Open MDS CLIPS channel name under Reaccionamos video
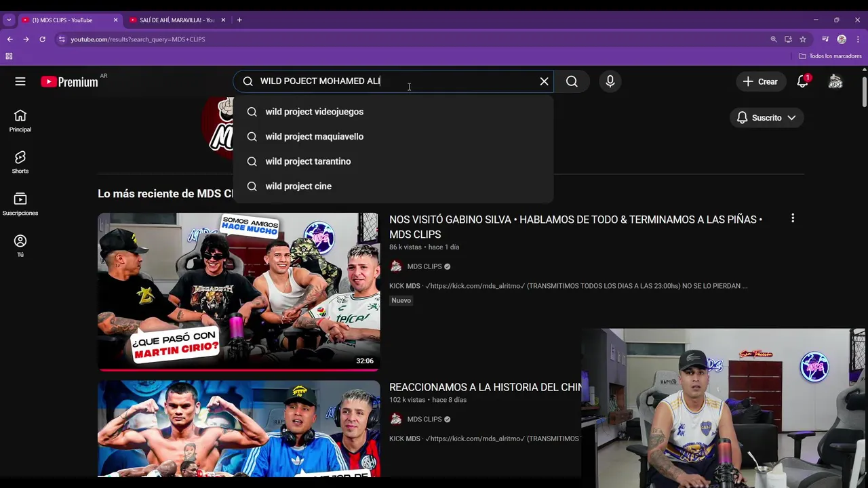The width and height of the screenshot is (868, 488). [425, 419]
